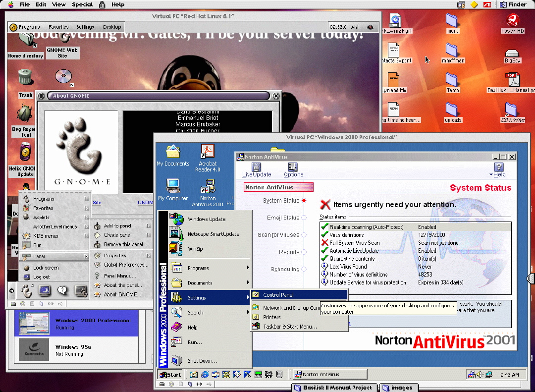The height and width of the screenshot is (392, 535).
Task: Click the bug icon beside the GNOME clock
Action: point(370,27)
